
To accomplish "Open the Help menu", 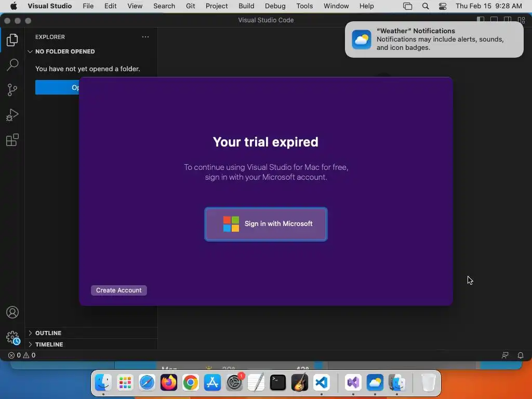I will tap(366, 6).
